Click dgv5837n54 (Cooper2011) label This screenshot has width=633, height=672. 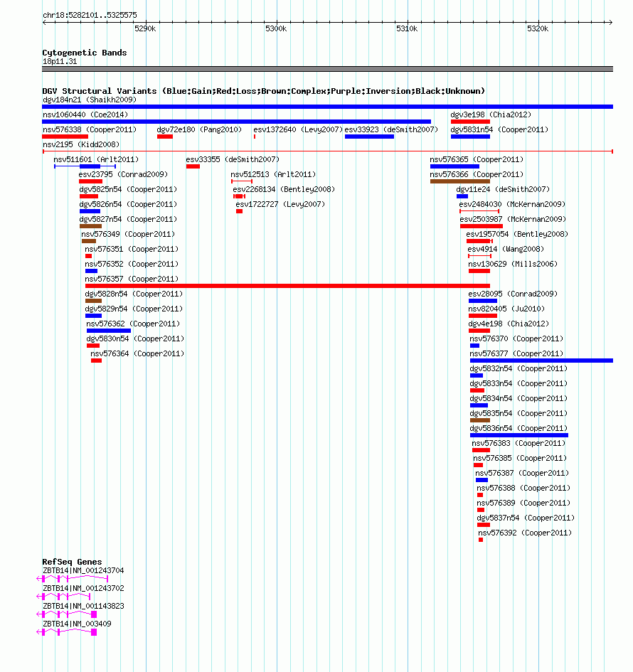(x=526, y=518)
